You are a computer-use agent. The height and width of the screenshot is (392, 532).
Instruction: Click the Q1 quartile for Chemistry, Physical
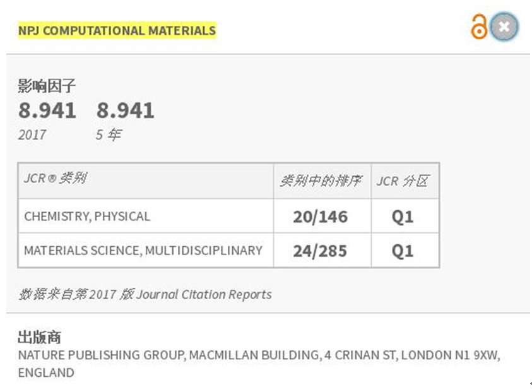pyautogui.click(x=403, y=217)
